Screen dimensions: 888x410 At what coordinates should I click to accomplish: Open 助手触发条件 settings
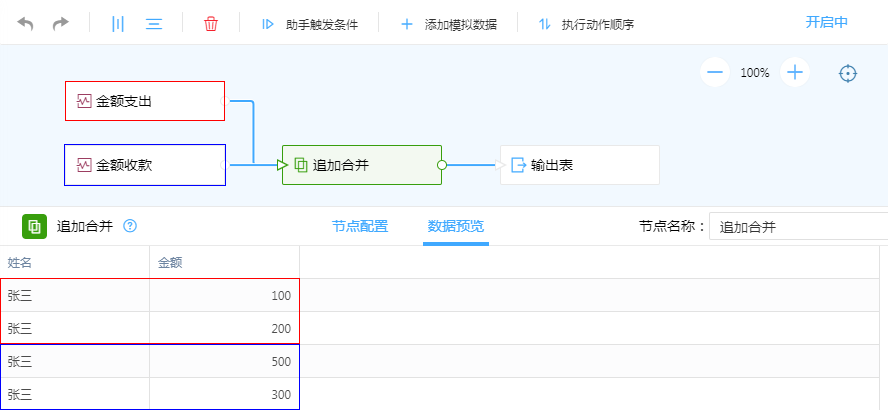309,24
